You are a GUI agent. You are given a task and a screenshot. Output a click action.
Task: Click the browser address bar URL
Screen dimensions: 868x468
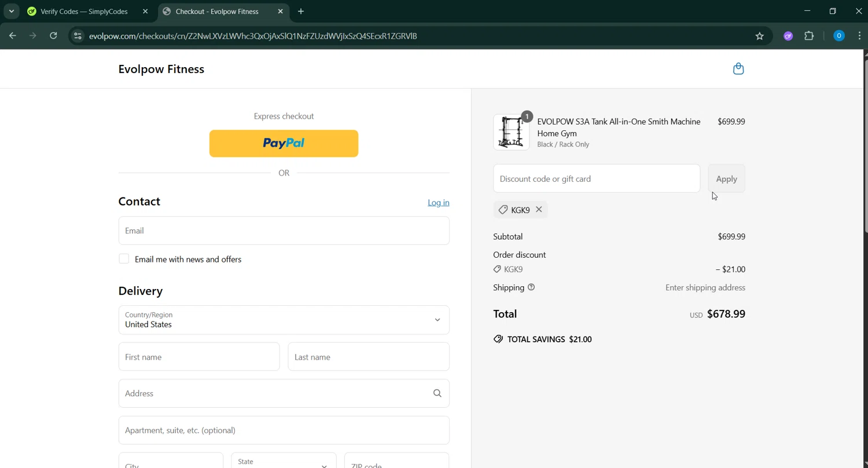pos(253,36)
